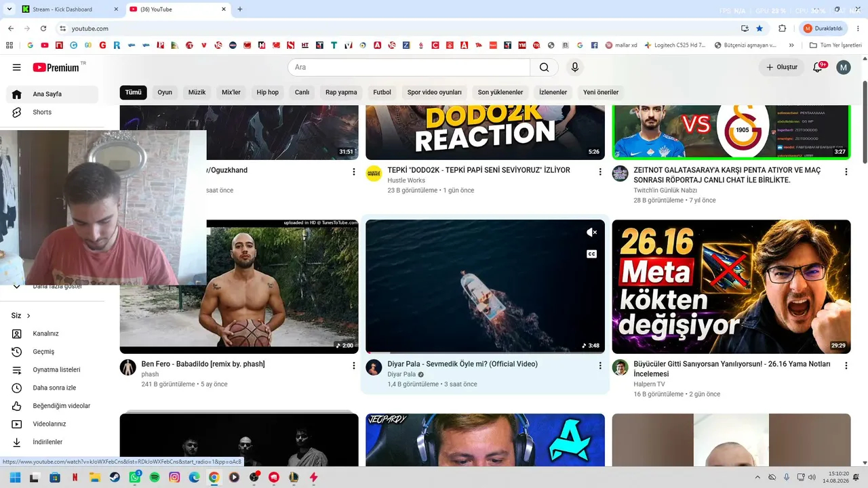Open the Windows Start menu

click(14, 477)
